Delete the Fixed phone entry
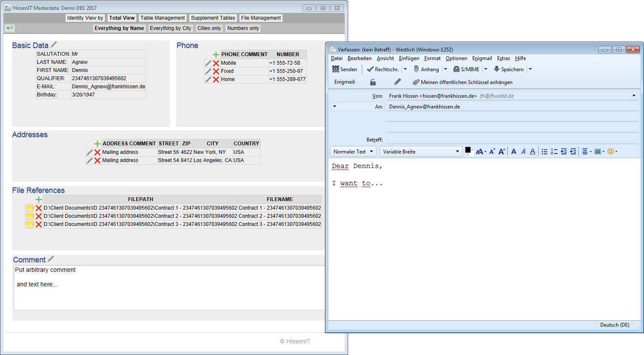Viewport: 644px width, 355px height. pyautogui.click(x=216, y=71)
